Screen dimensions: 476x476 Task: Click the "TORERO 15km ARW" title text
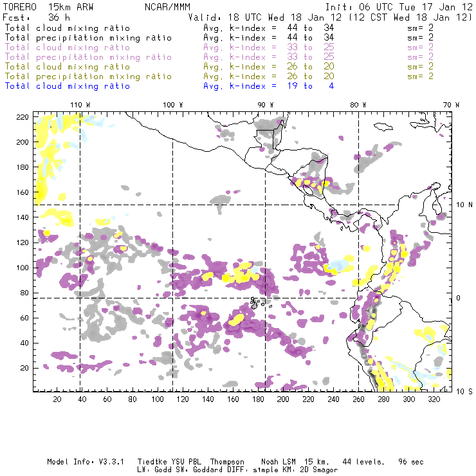[48, 7]
